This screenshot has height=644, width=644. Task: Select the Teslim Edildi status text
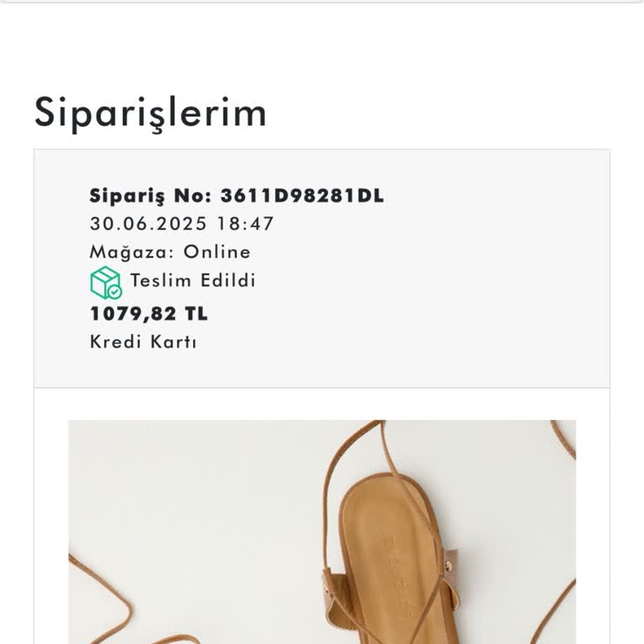(x=193, y=281)
